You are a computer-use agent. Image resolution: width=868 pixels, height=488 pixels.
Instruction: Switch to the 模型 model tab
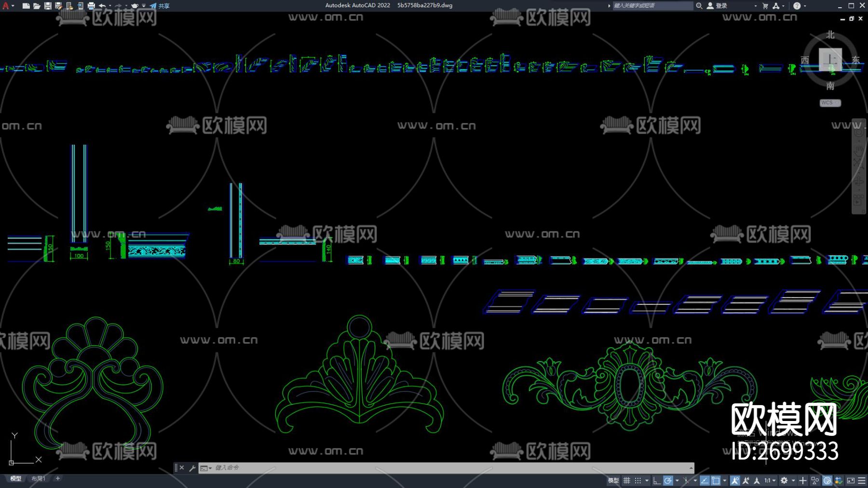pyautogui.click(x=16, y=478)
